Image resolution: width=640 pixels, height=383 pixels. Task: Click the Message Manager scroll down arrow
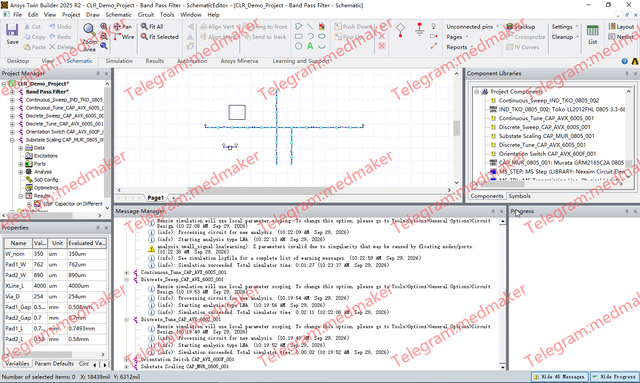pos(502,367)
